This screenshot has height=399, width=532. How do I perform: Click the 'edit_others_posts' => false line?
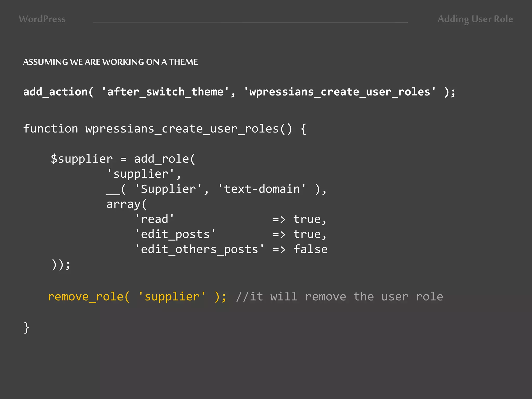pyautogui.click(x=231, y=249)
